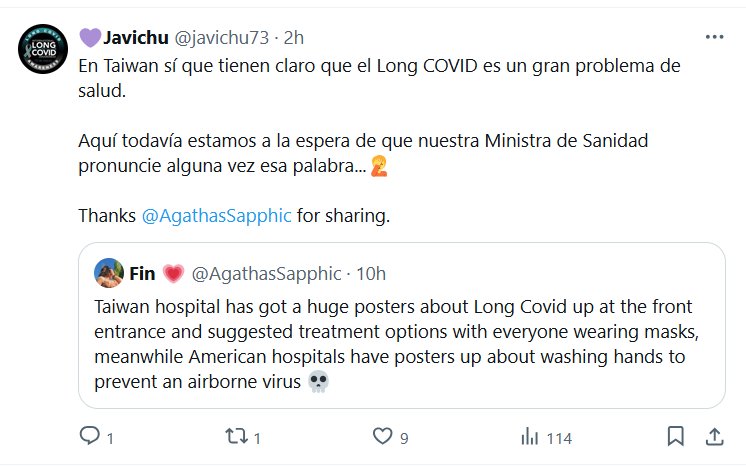Click the purple heart emoji before Javichu
746x466 pixels.
pos(89,38)
